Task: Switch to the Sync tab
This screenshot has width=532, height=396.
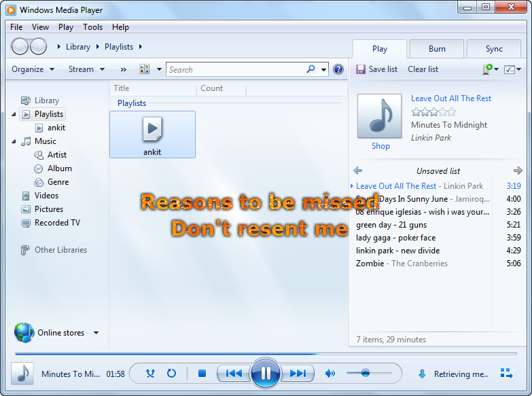Action: (x=494, y=49)
